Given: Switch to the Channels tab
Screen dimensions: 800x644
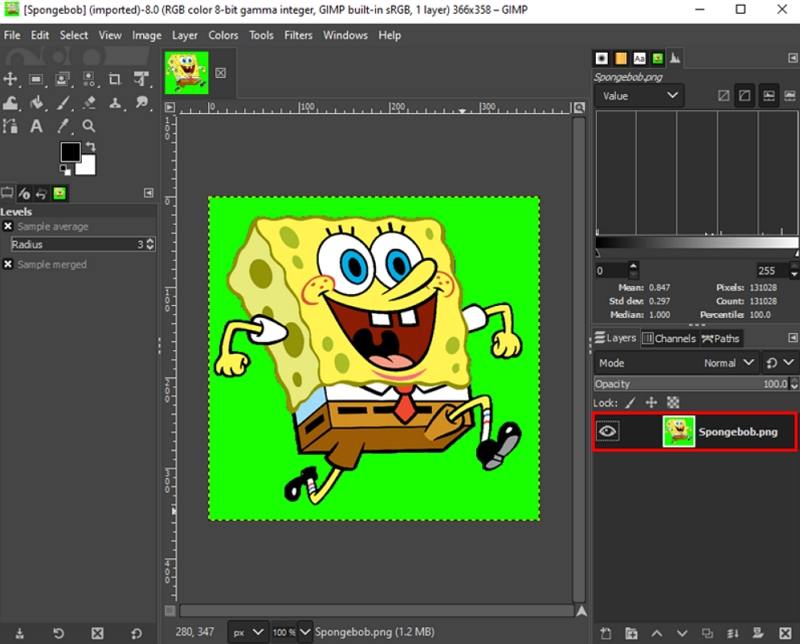Looking at the screenshot, I should 669,338.
